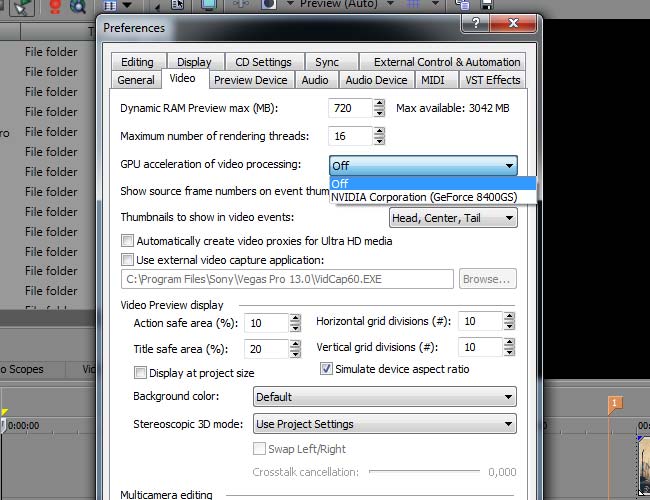Image resolution: width=650 pixels, height=500 pixels.
Task: Open the Background color dropdown
Action: [x=384, y=397]
